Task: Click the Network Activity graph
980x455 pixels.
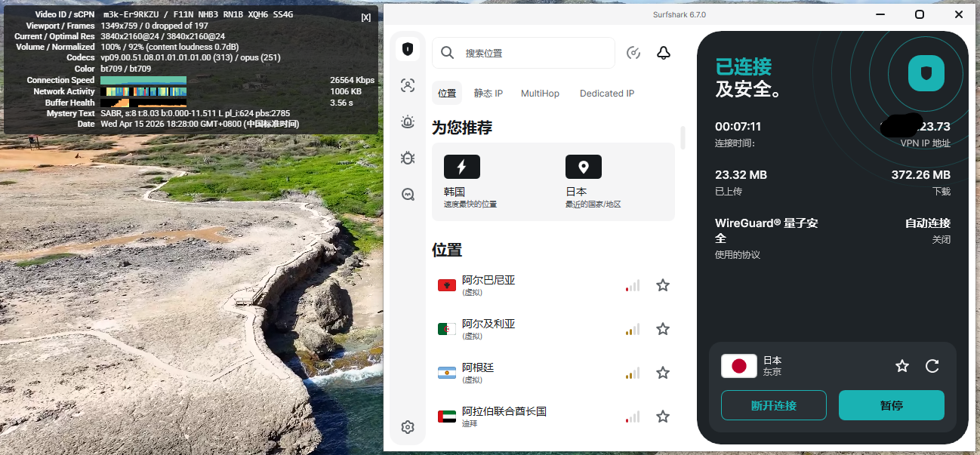Action: click(x=143, y=91)
